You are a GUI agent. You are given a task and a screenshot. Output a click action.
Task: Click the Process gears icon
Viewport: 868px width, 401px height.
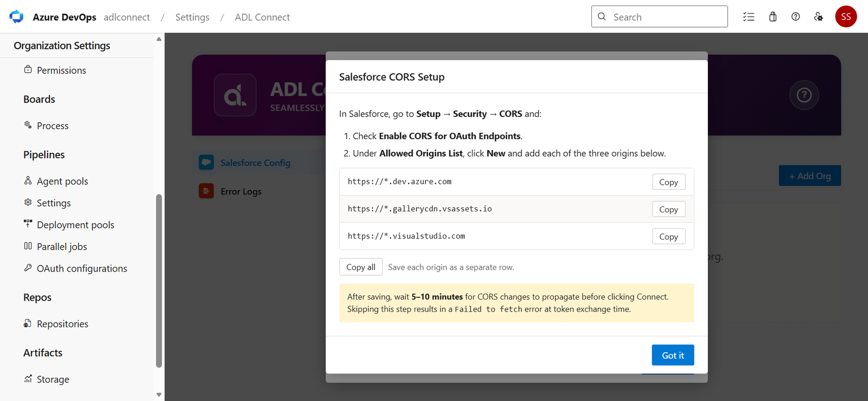coord(28,125)
